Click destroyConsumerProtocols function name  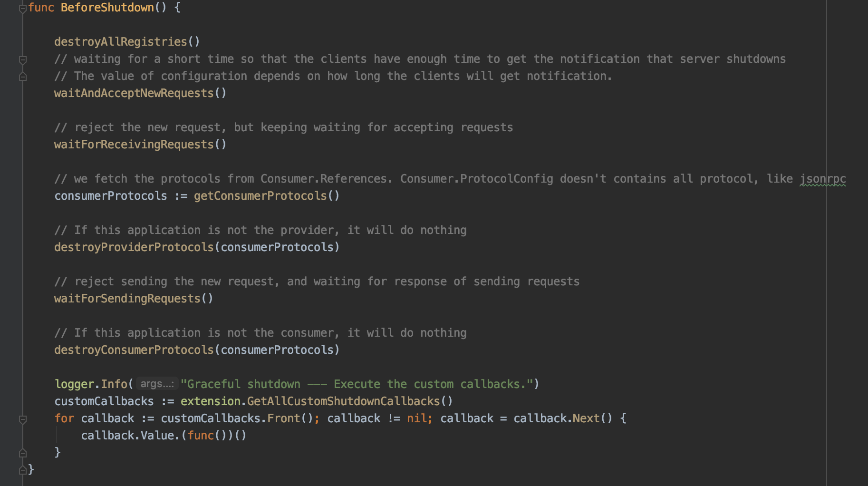134,350
